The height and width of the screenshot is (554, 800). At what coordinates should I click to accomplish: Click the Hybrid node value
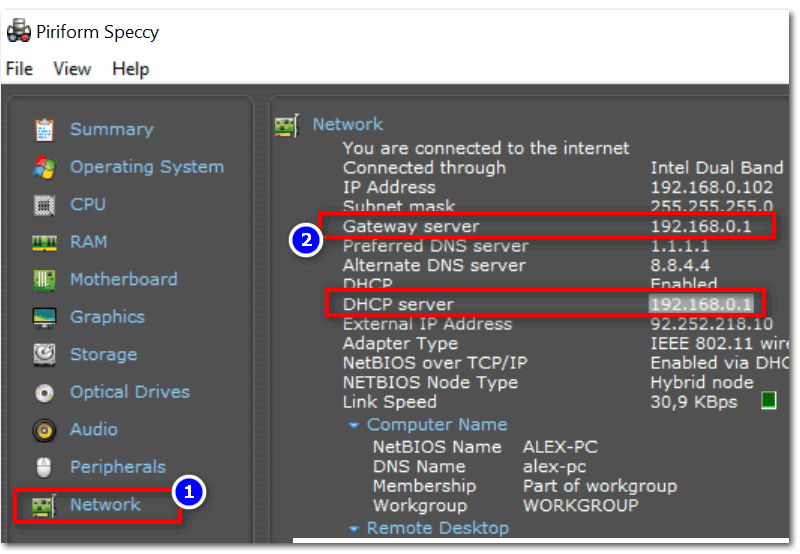point(702,383)
